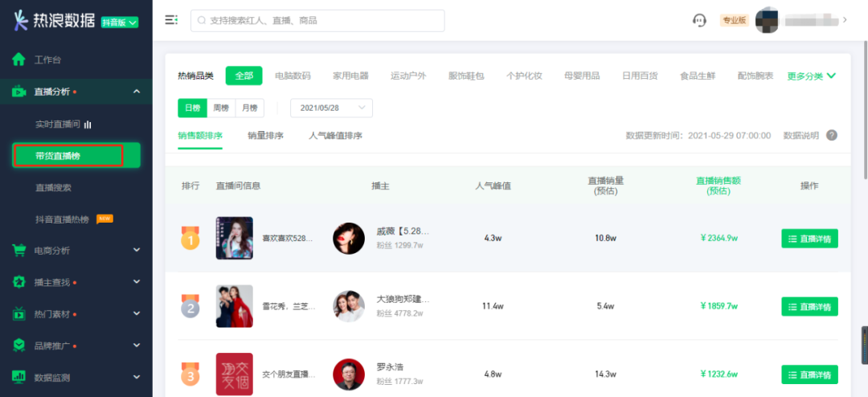Open 抖音直播热榜 in sidebar

tap(62, 219)
